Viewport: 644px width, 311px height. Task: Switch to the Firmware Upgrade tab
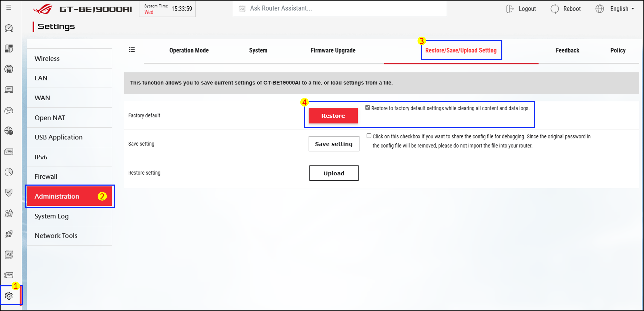pos(333,50)
